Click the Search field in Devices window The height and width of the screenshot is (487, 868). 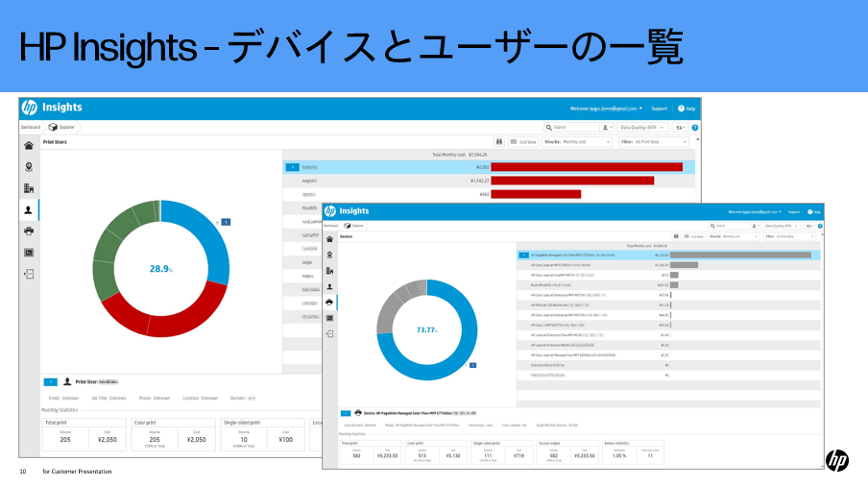pyautogui.click(x=730, y=226)
